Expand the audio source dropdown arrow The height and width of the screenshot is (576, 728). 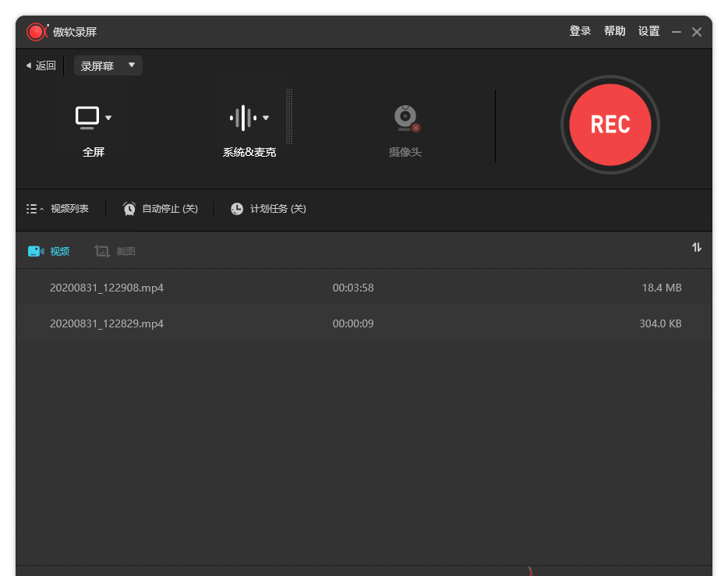(266, 118)
